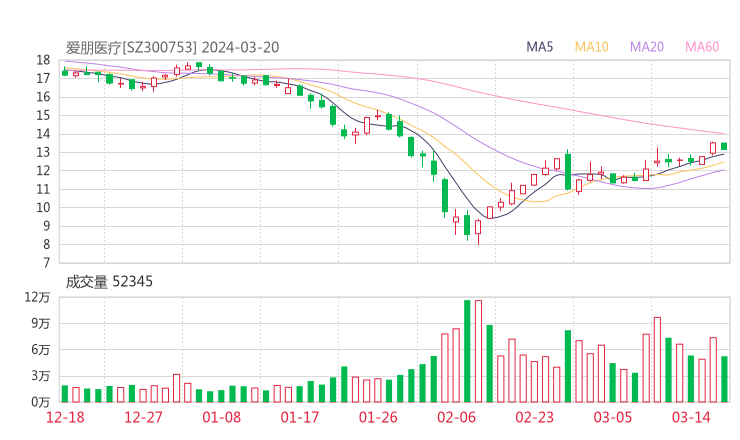The image size is (740, 440).
Task: Click the 03-14 date axis label
Action: [x=691, y=417]
